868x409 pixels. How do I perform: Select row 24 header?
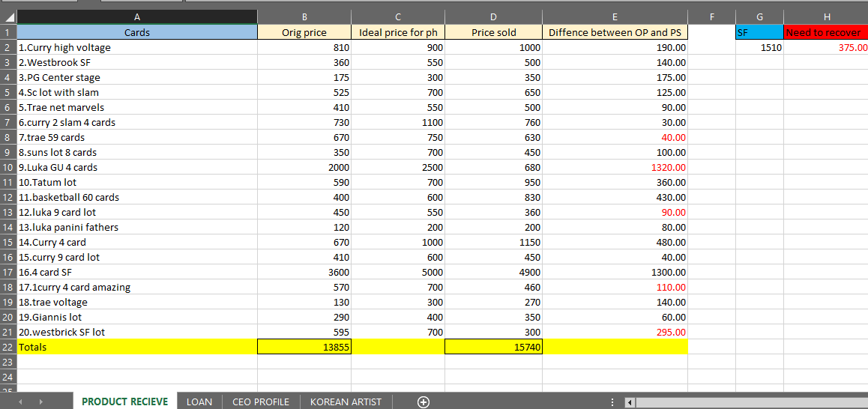click(8, 376)
